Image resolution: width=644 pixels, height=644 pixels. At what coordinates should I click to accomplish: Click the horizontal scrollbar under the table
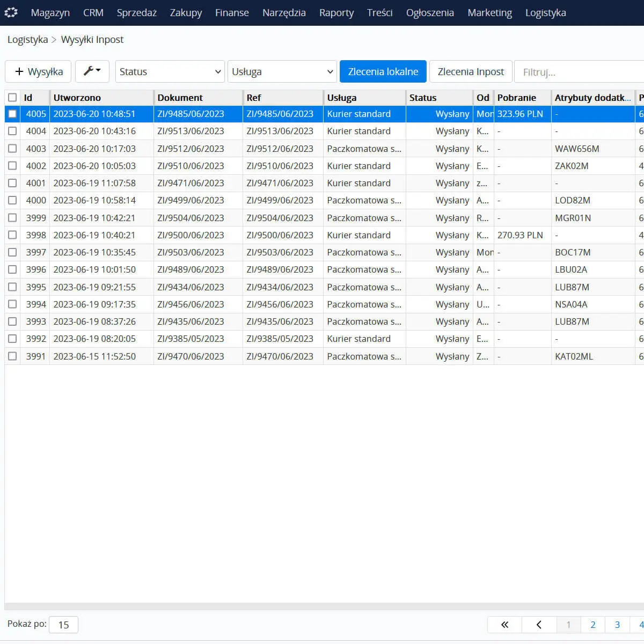(324, 606)
